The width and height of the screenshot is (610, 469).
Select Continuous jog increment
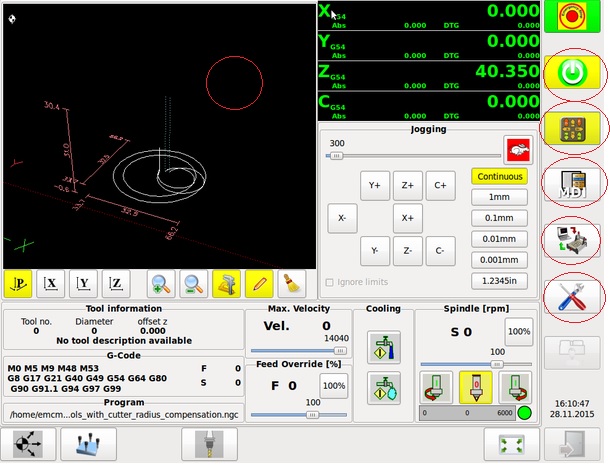click(x=500, y=177)
